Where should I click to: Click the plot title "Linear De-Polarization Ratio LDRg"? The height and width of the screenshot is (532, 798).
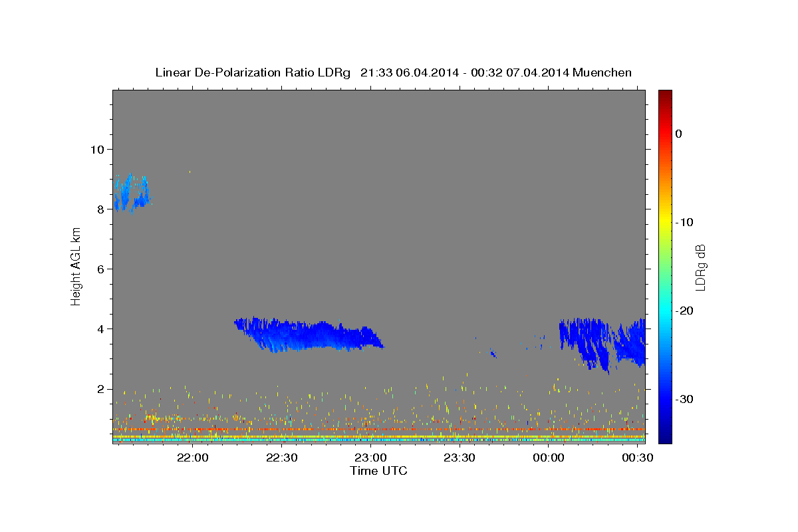coord(253,72)
